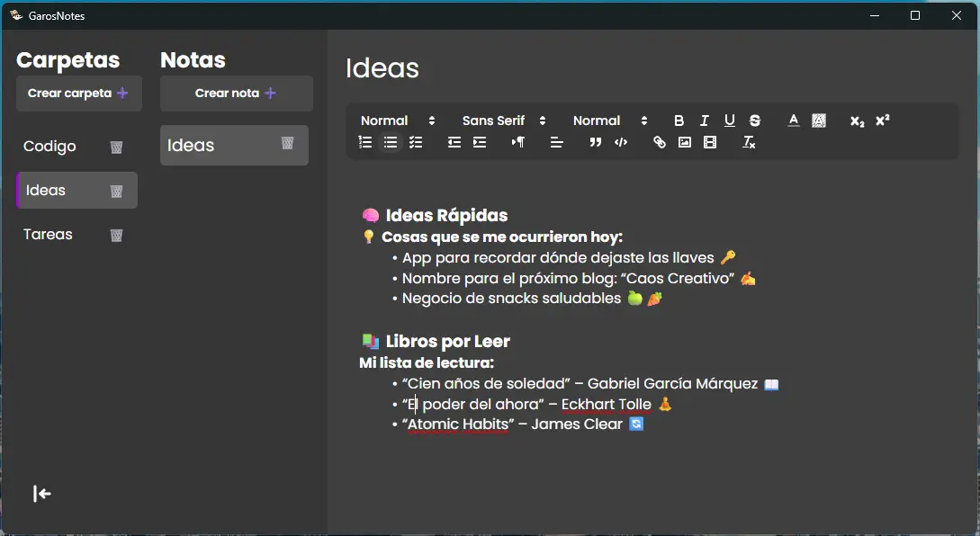980x536 pixels.
Task: Toggle the bullet list button
Action: coord(391,142)
